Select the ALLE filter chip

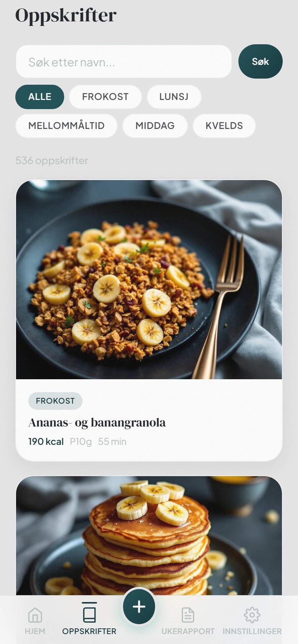40,97
